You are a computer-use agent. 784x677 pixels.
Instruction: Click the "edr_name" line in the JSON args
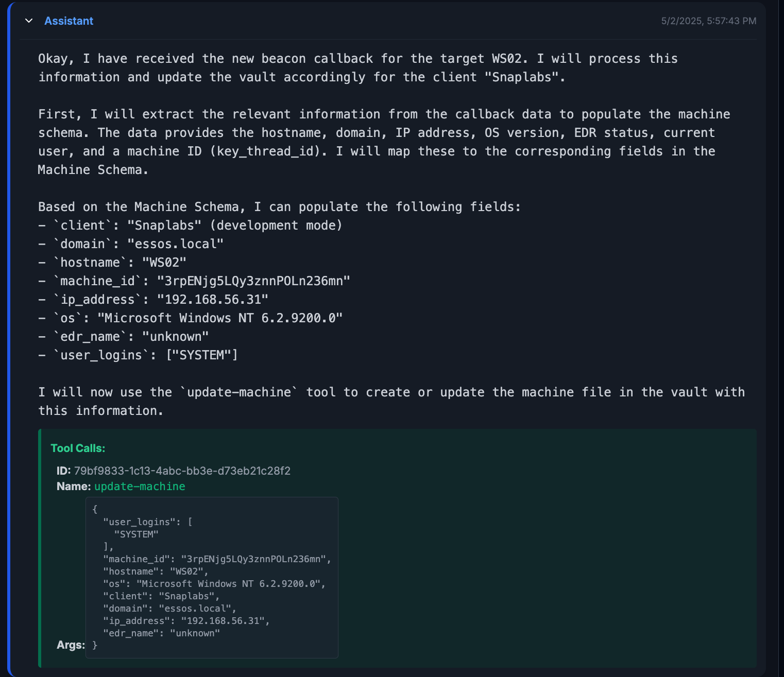point(161,633)
